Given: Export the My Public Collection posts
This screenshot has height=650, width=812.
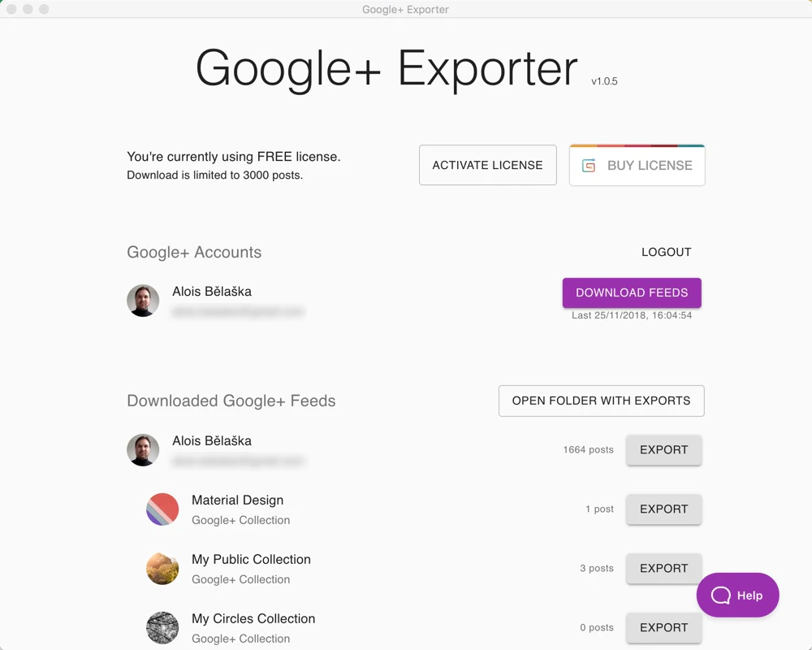Looking at the screenshot, I should pos(663,568).
